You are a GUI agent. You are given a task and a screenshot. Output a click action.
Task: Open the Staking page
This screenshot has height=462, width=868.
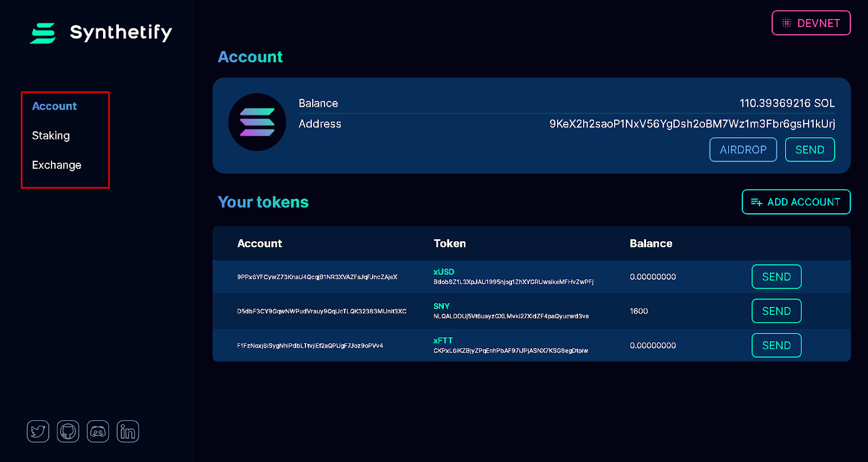[51, 136]
